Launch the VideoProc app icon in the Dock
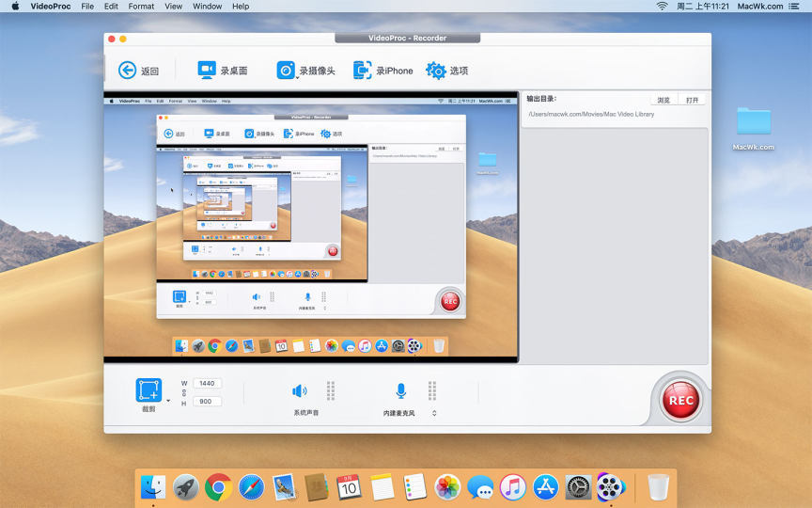Viewport: 812px width, 508px height. click(x=611, y=486)
